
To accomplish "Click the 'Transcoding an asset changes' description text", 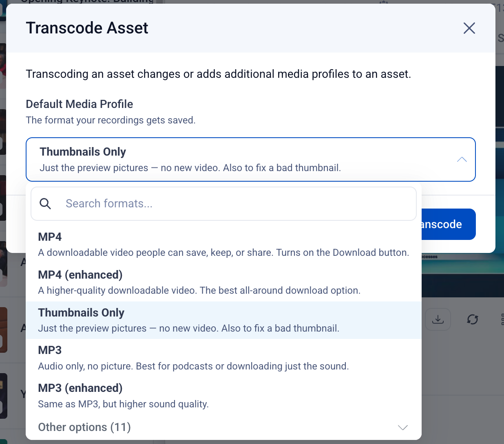I will coord(218,74).
